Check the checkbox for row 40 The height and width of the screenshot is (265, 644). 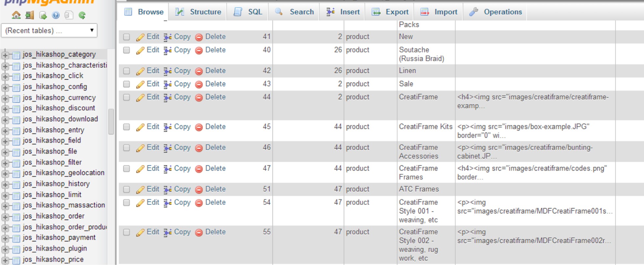(x=127, y=50)
